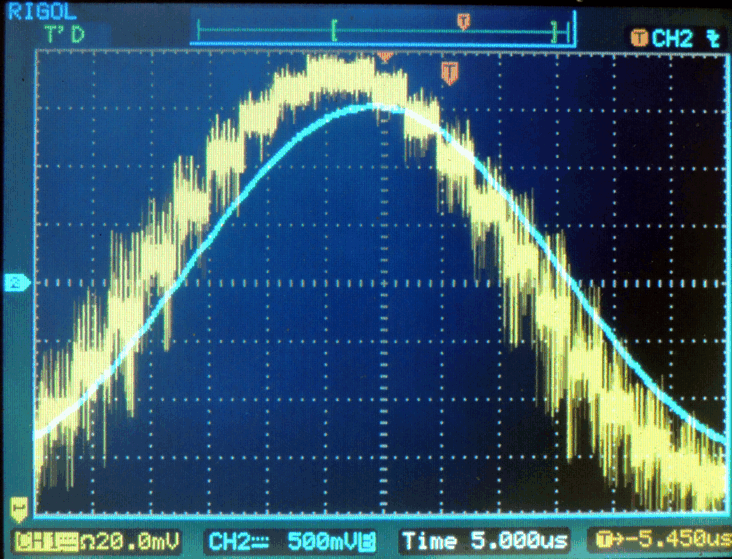Open the Time 5.000us timebase setting
Image resolution: width=732 pixels, height=559 pixels.
[x=485, y=541]
